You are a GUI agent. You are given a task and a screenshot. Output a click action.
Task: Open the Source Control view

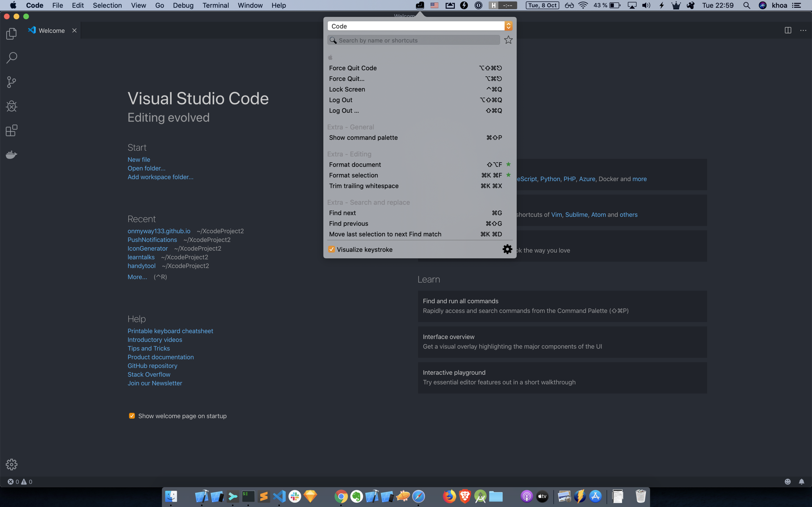pos(11,82)
